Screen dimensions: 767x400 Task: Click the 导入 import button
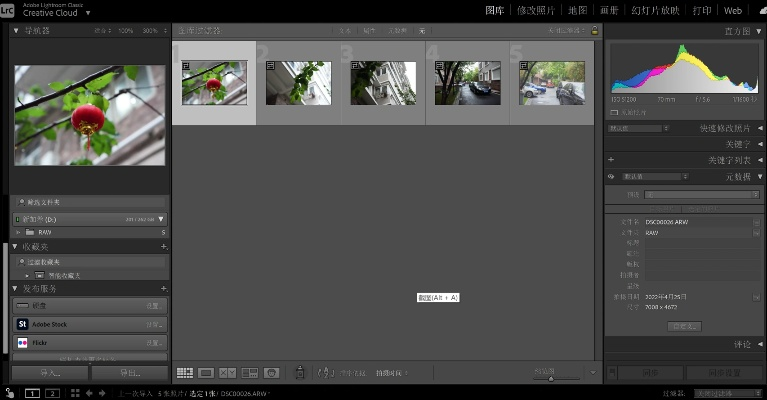pyautogui.click(x=50, y=372)
